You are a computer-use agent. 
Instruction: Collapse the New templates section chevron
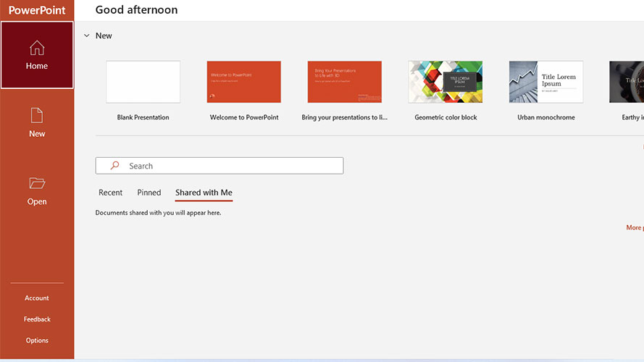click(87, 35)
